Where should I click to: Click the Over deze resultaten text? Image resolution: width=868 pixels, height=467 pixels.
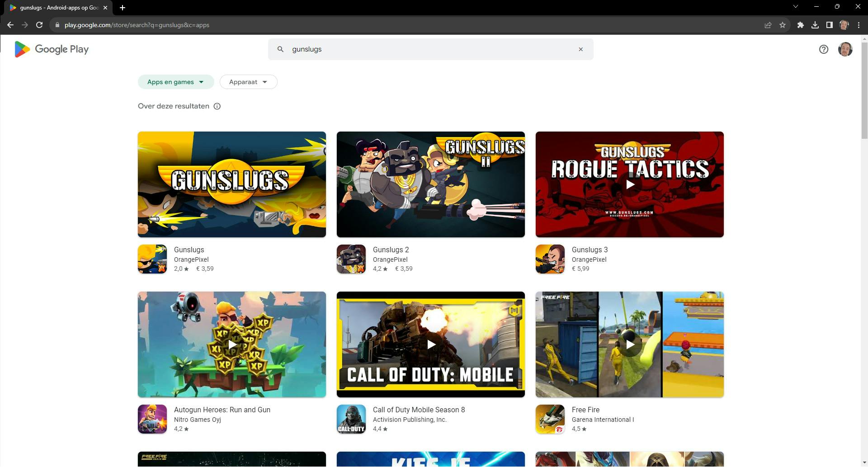174,106
